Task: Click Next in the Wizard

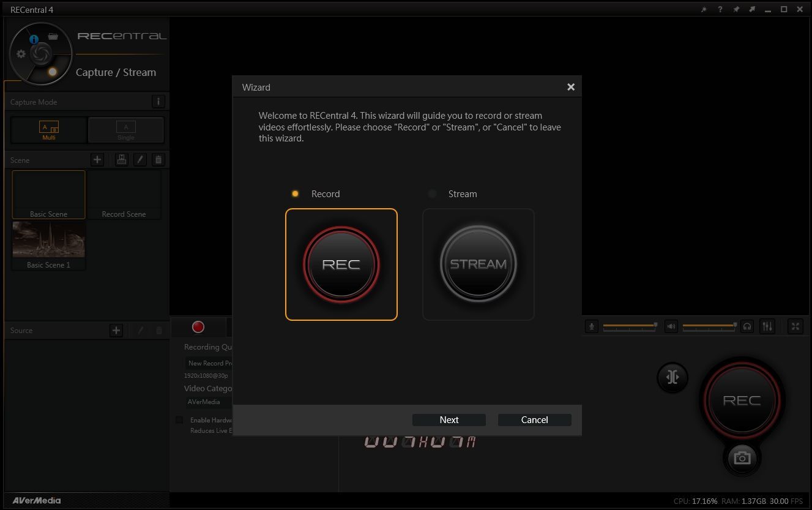Action: [x=449, y=419]
